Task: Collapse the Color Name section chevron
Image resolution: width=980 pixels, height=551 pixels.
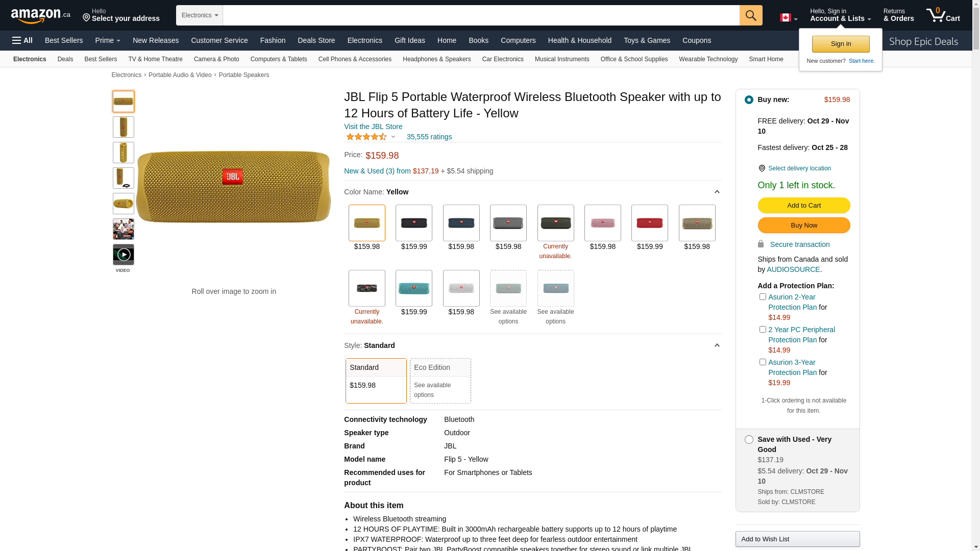Action: (717, 192)
